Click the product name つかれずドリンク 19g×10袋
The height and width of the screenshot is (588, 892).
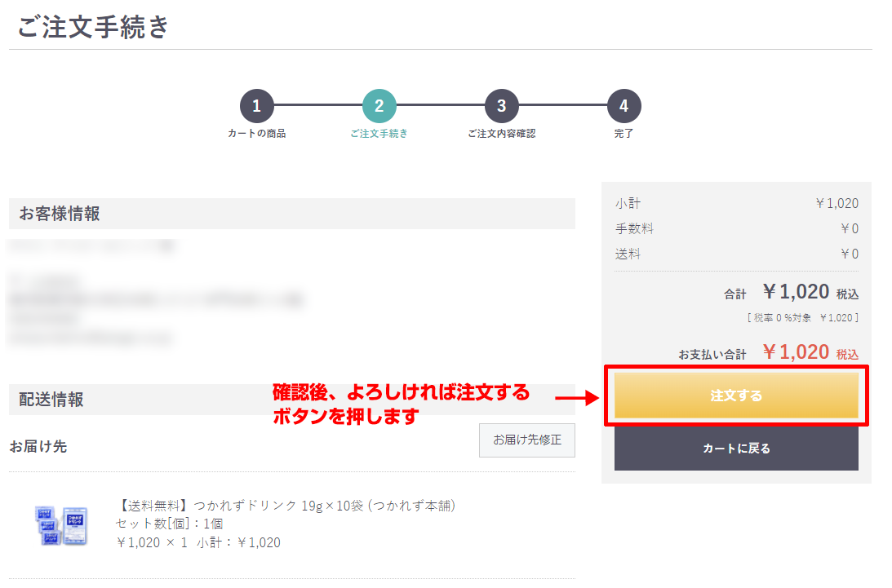coord(286,506)
